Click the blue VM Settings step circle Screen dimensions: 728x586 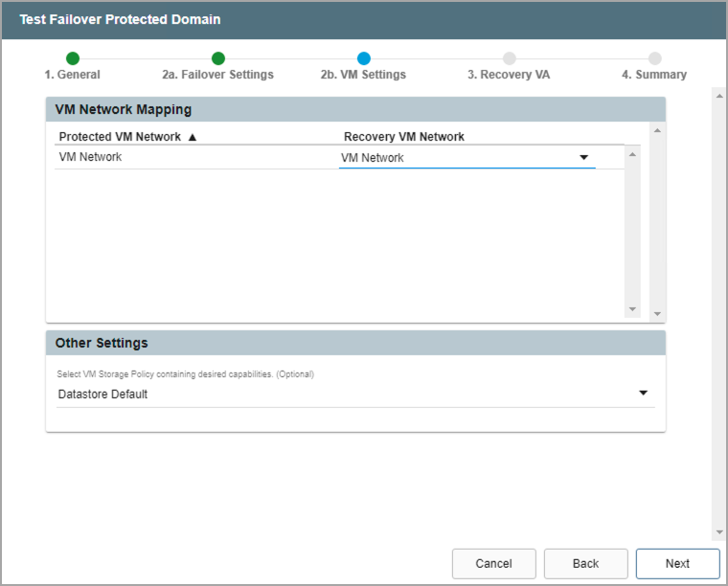(364, 58)
